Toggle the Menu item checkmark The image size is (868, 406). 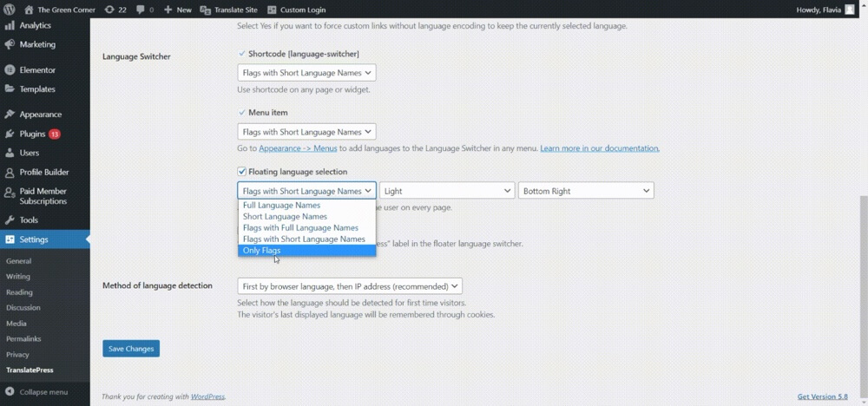tap(242, 113)
